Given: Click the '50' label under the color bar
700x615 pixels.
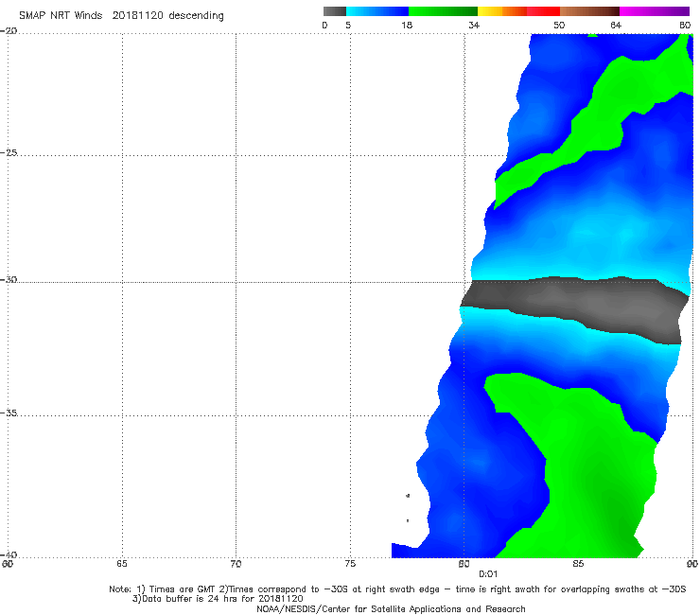Looking at the screenshot, I should point(559,26).
